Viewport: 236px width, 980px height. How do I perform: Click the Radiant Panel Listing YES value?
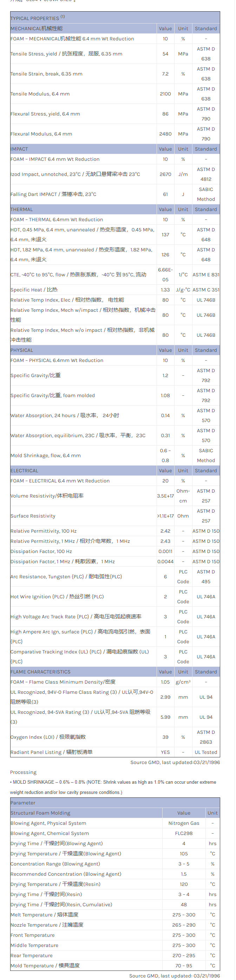pyautogui.click(x=165, y=752)
